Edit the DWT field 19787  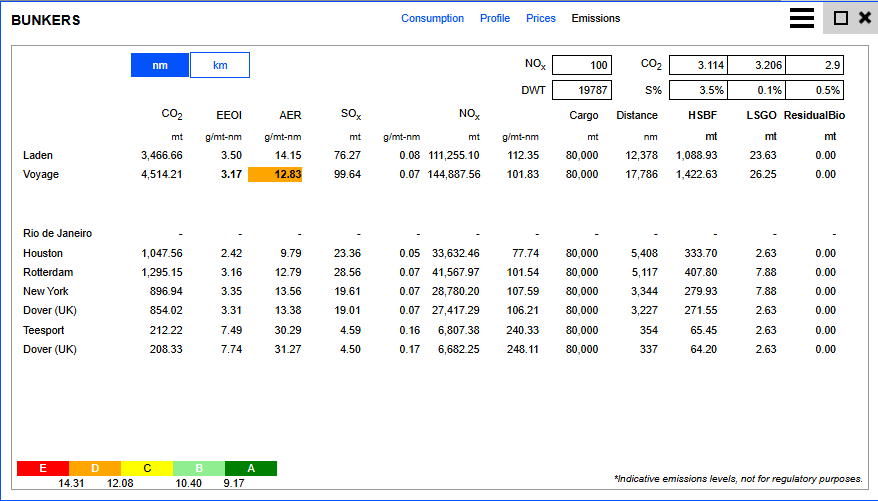click(582, 90)
